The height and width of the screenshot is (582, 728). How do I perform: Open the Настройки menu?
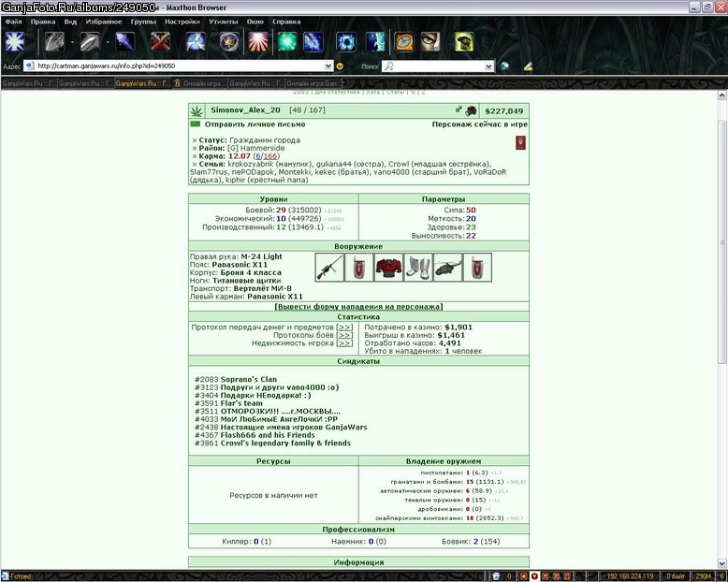pos(182,22)
